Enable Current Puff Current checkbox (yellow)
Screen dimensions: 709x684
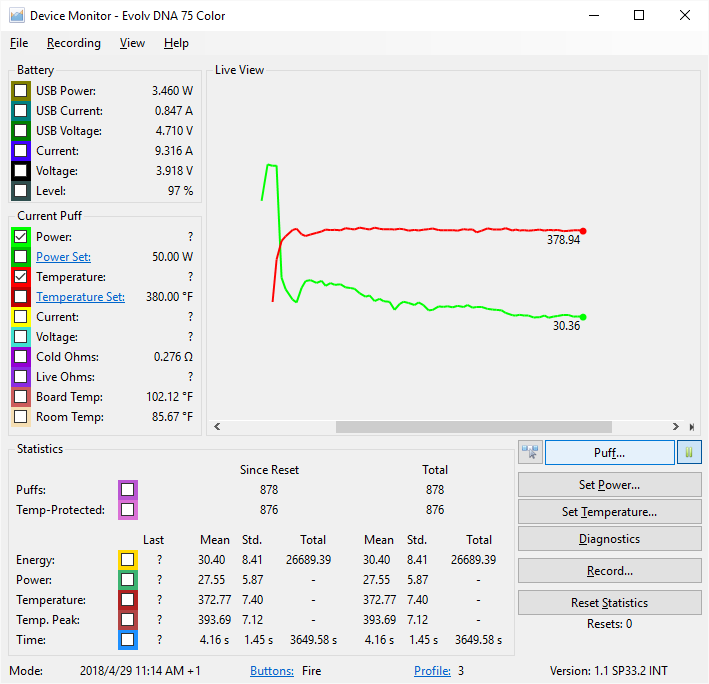click(x=20, y=317)
